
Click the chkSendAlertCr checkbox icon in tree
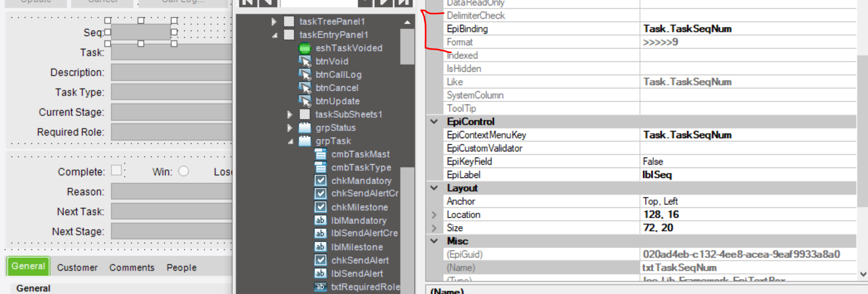pos(321,194)
